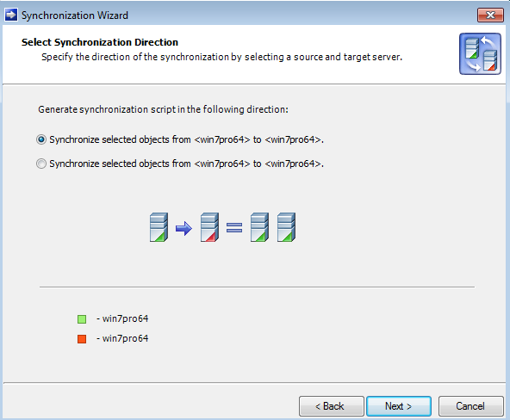Viewport: 510px width, 420px height.
Task: Click the equals sign in diagram
Action: [x=234, y=227]
